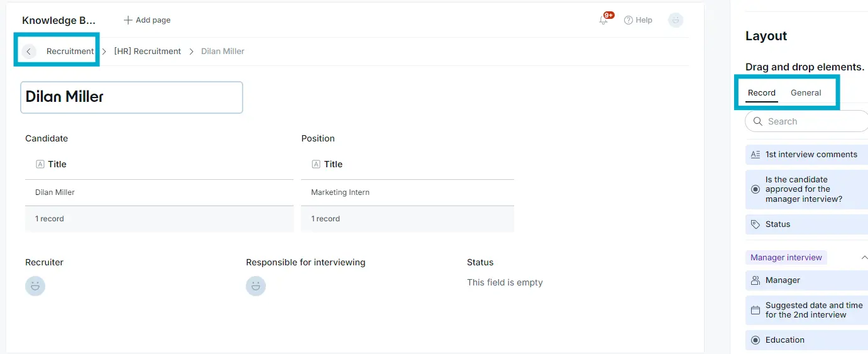This screenshot has height=354, width=868.
Task: Open the user avatar in top bar
Action: (676, 20)
